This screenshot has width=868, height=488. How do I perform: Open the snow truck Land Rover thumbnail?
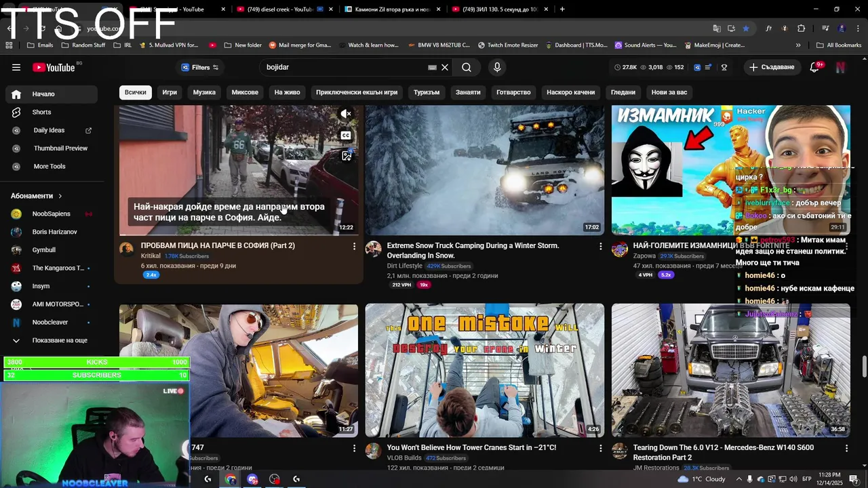pyautogui.click(x=484, y=170)
